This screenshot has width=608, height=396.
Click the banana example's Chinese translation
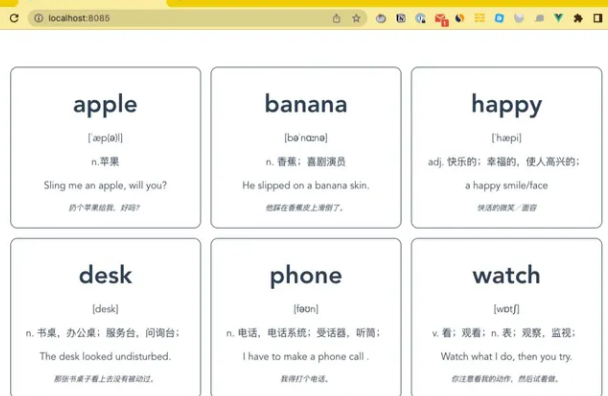point(305,208)
